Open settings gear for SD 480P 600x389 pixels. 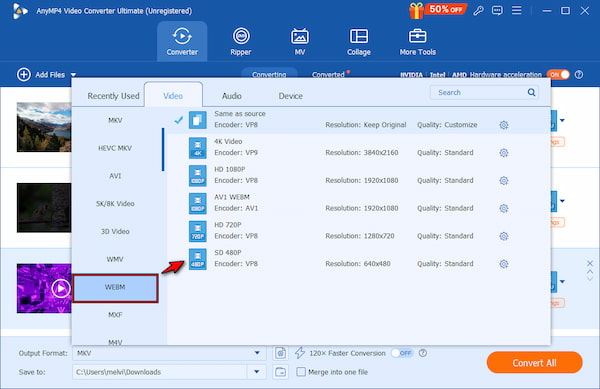pyautogui.click(x=504, y=264)
